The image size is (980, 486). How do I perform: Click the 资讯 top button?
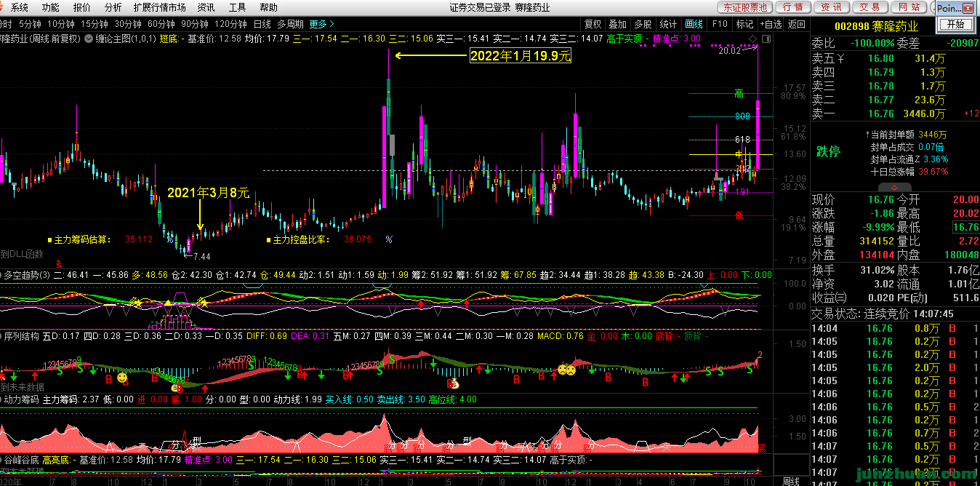coord(832,7)
